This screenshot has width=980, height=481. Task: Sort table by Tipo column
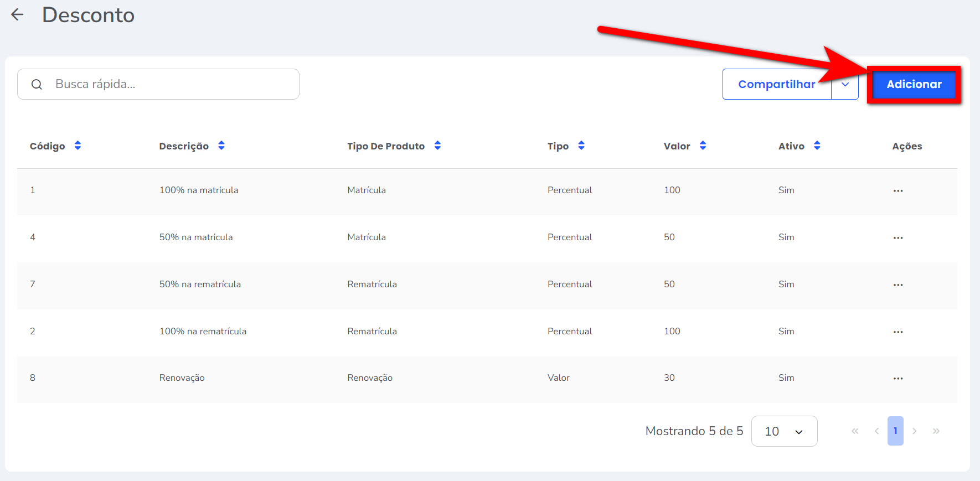[581, 146]
